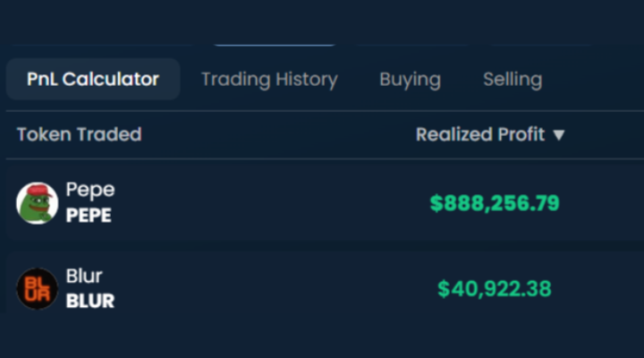The image size is (644, 358).
Task: Click the Pepe frog token icon
Action: tap(38, 203)
